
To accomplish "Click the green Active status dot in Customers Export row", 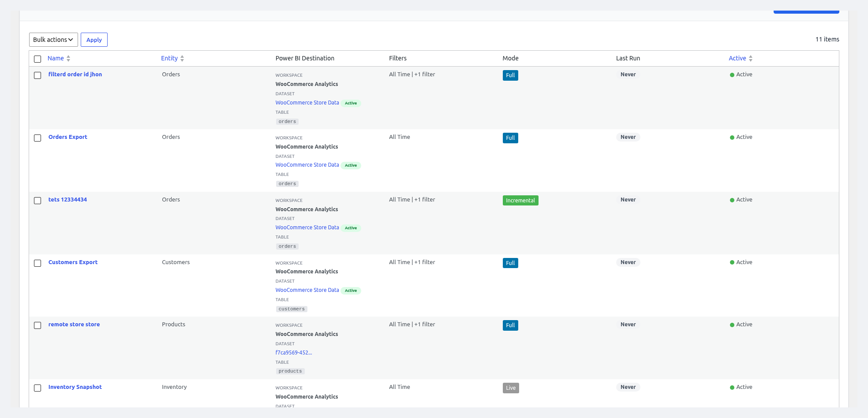I will coord(732,263).
